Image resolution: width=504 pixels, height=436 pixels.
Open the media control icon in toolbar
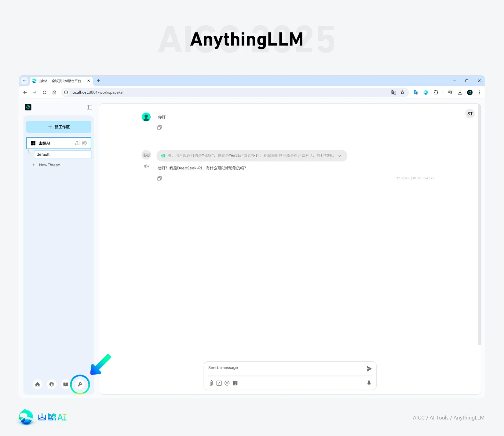pyautogui.click(x=450, y=92)
